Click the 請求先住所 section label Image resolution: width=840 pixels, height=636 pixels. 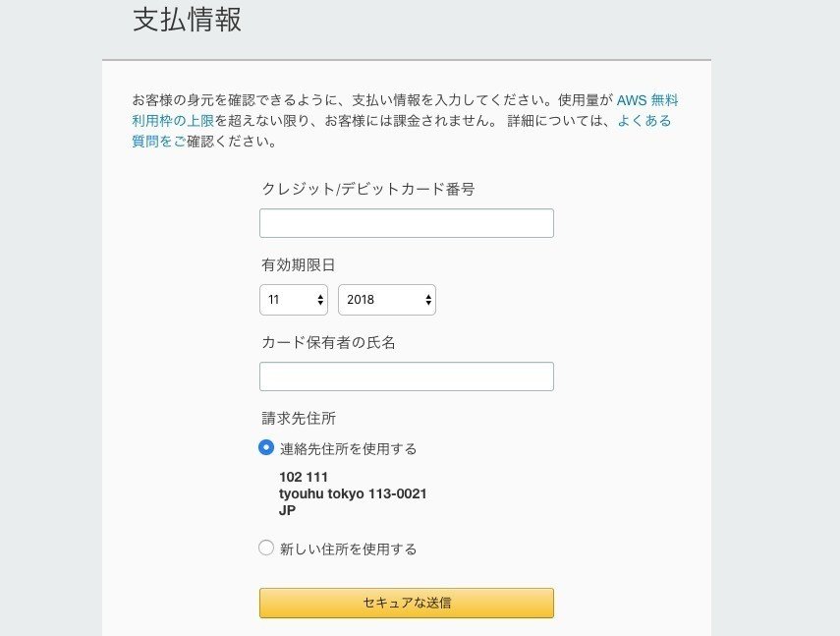coord(299,418)
